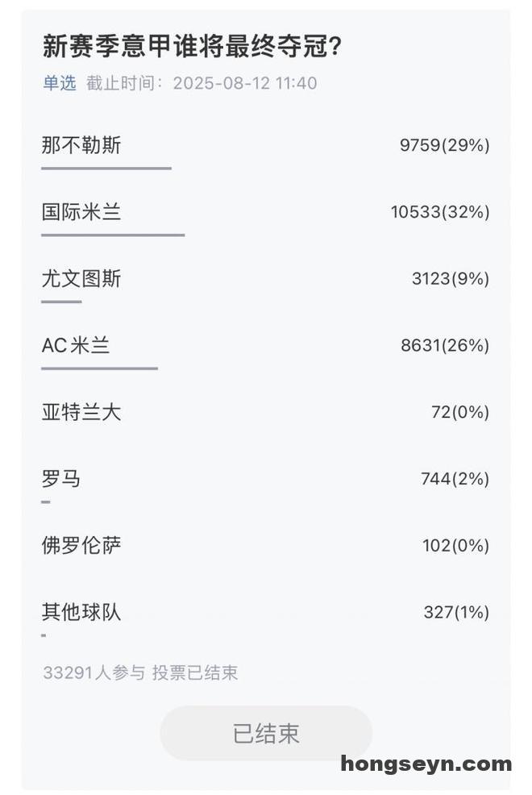Screen dimensions: 532x795
Task: Pick the 亚特兰大 poll option
Action: (265, 412)
